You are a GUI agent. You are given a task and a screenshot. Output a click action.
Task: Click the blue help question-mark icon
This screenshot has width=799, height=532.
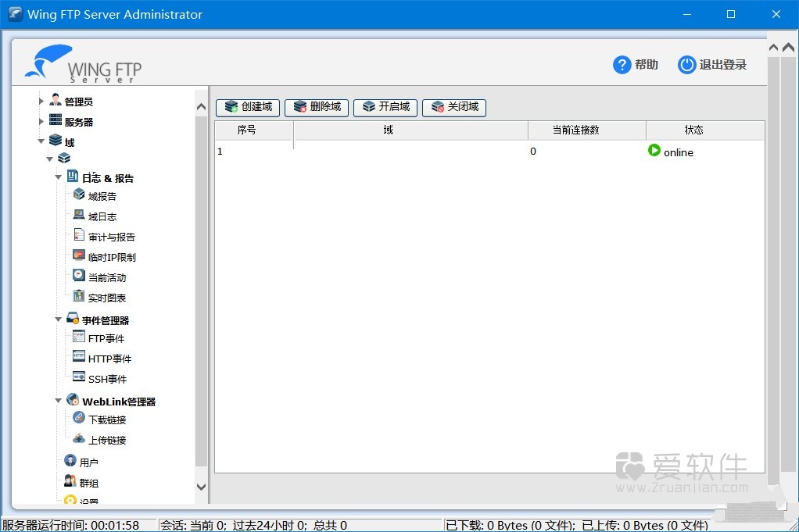click(x=622, y=65)
